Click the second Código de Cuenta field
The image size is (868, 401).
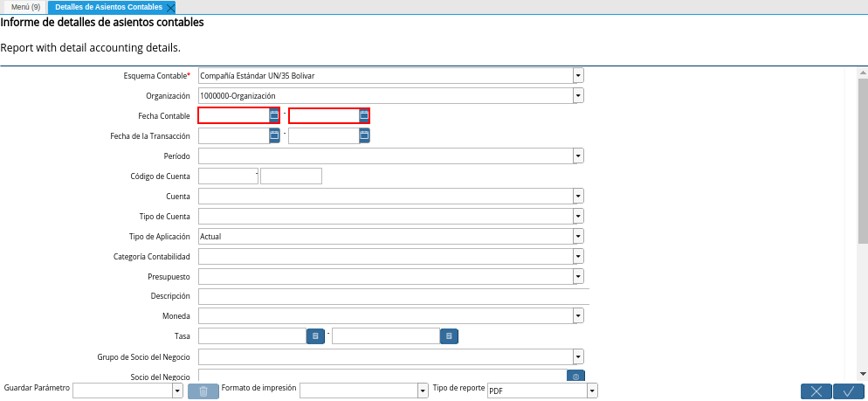tap(291, 176)
